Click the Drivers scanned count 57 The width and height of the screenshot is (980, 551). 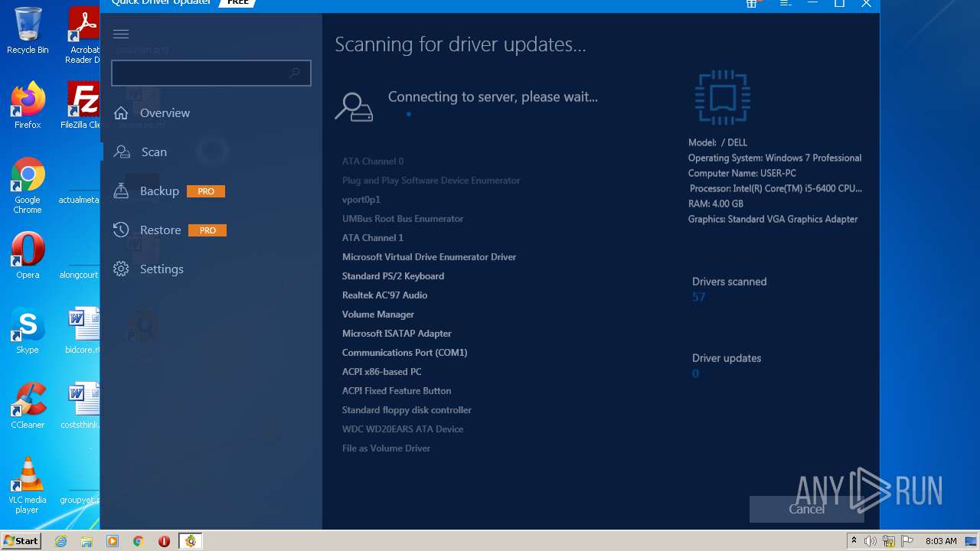point(698,297)
